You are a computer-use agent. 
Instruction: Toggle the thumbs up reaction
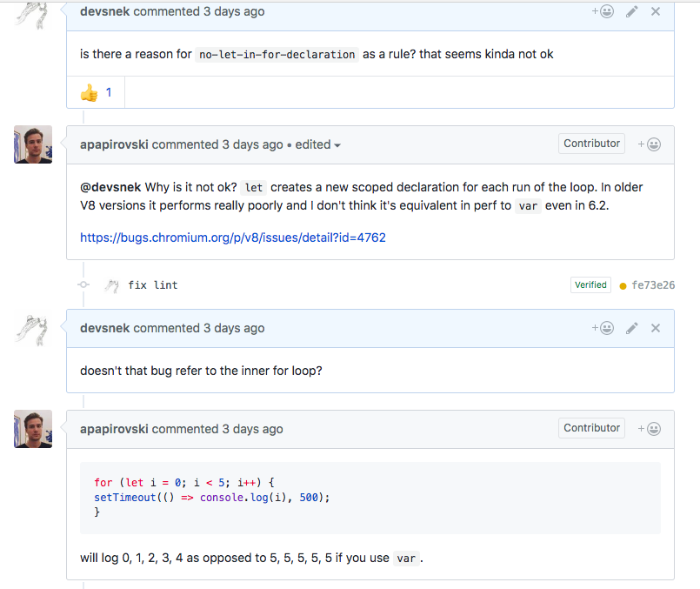click(x=96, y=92)
